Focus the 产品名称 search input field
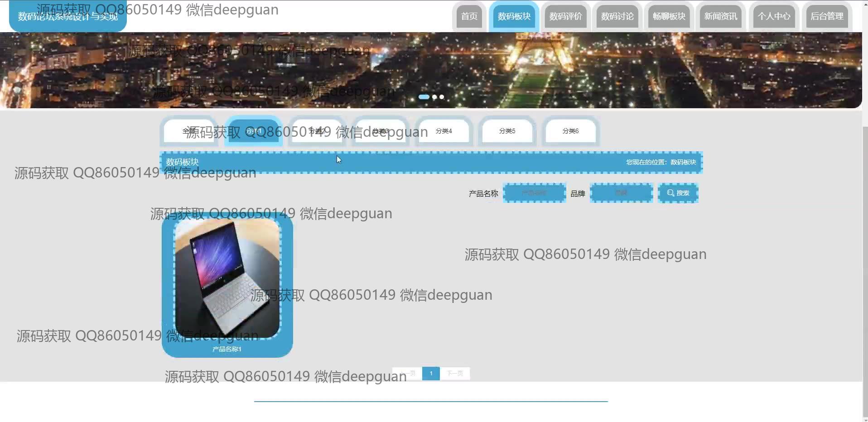Screen dimensions: 868x422 tap(534, 193)
